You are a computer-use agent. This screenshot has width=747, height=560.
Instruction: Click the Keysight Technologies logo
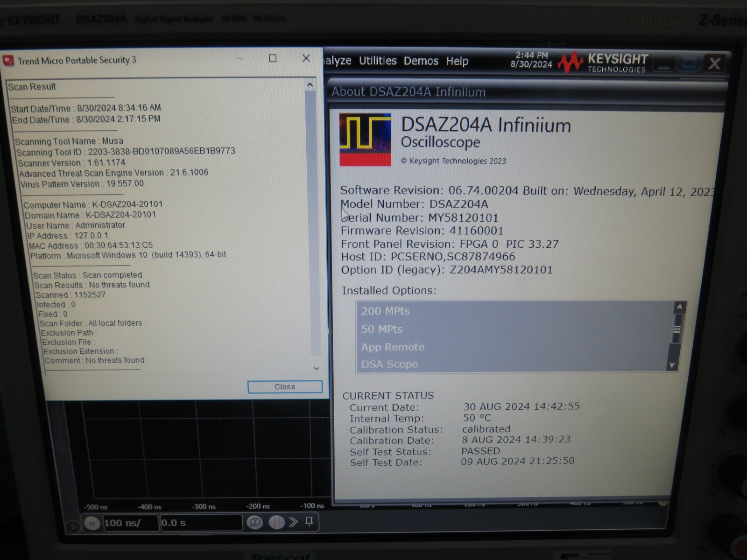click(604, 63)
